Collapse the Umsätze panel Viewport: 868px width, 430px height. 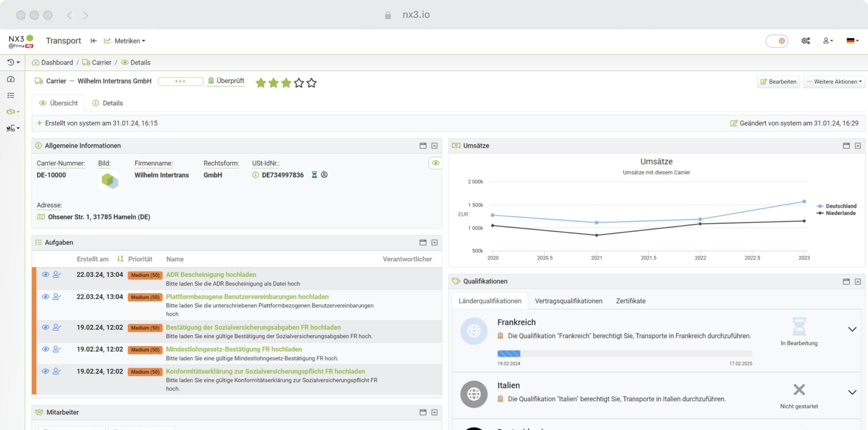tap(857, 146)
